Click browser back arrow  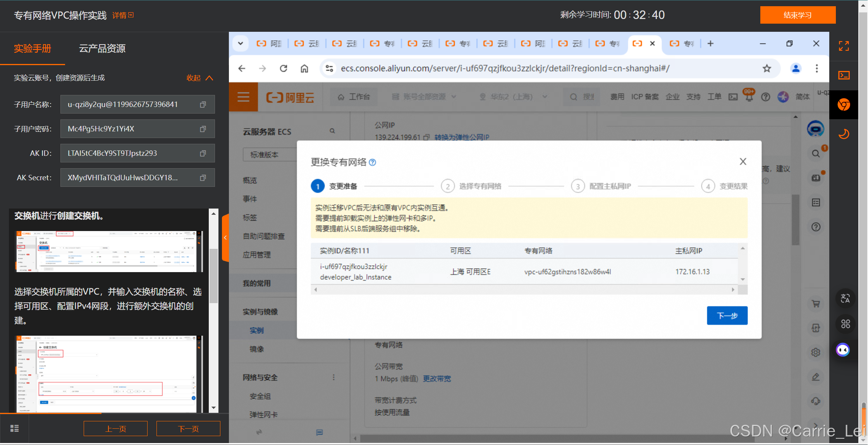pyautogui.click(x=242, y=69)
